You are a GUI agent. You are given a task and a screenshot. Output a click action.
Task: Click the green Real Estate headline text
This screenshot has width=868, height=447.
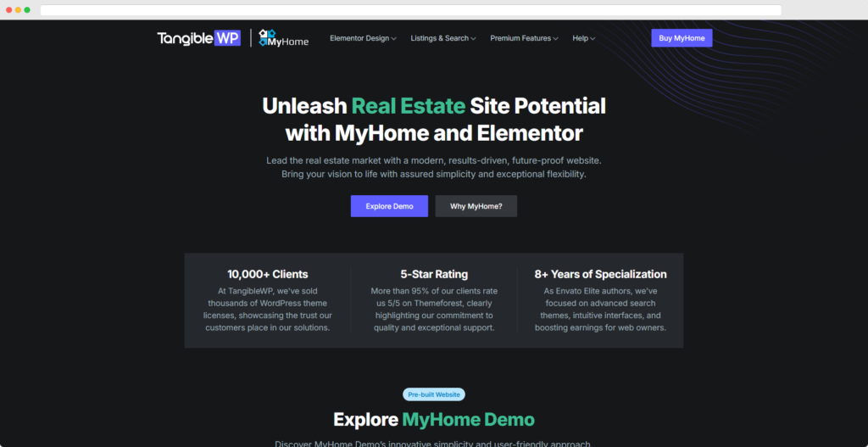[409, 105]
